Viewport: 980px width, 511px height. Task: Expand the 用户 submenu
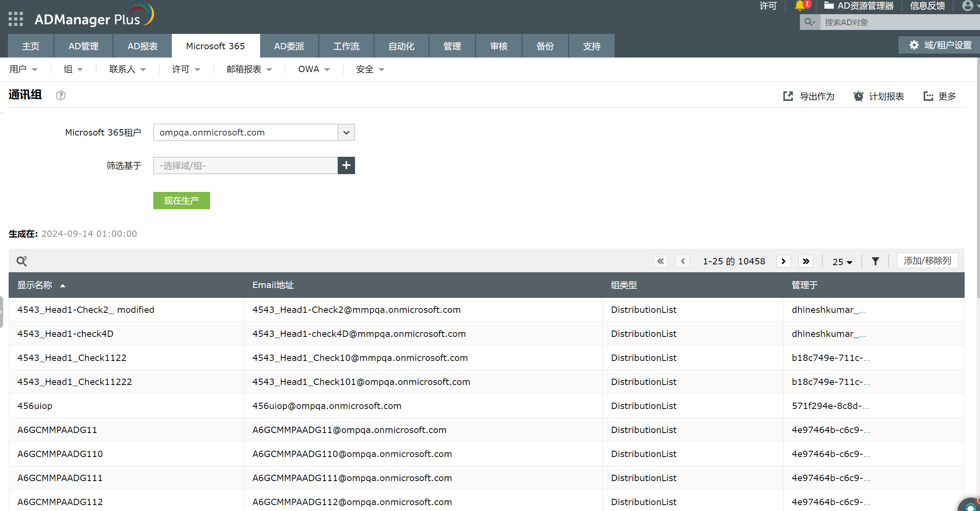click(23, 69)
